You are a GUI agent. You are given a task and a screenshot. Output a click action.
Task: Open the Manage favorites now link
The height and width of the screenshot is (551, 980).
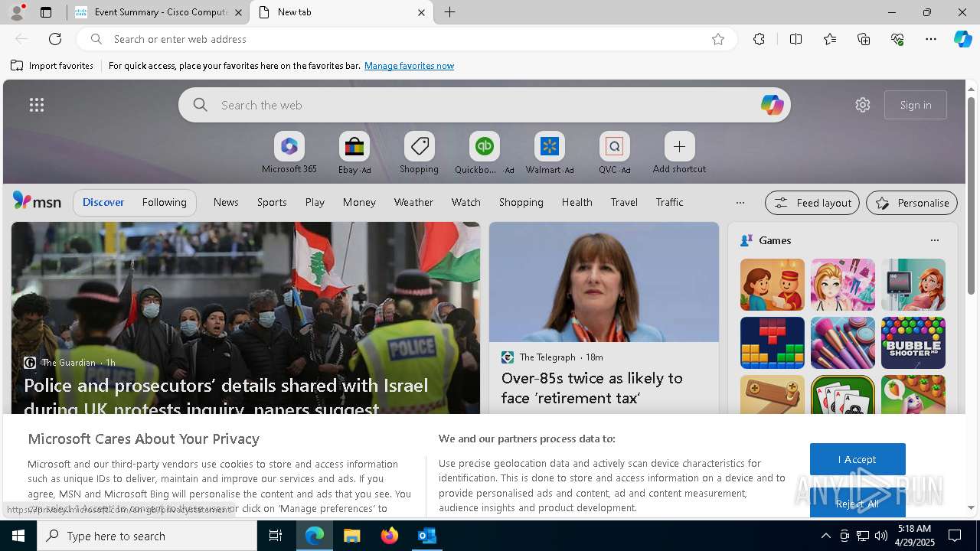tap(409, 66)
